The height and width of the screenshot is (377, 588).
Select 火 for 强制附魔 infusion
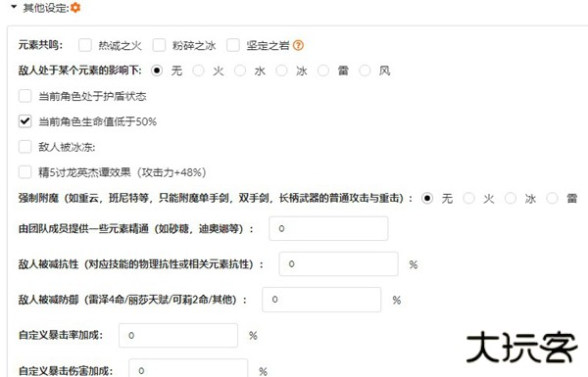pyautogui.click(x=468, y=198)
